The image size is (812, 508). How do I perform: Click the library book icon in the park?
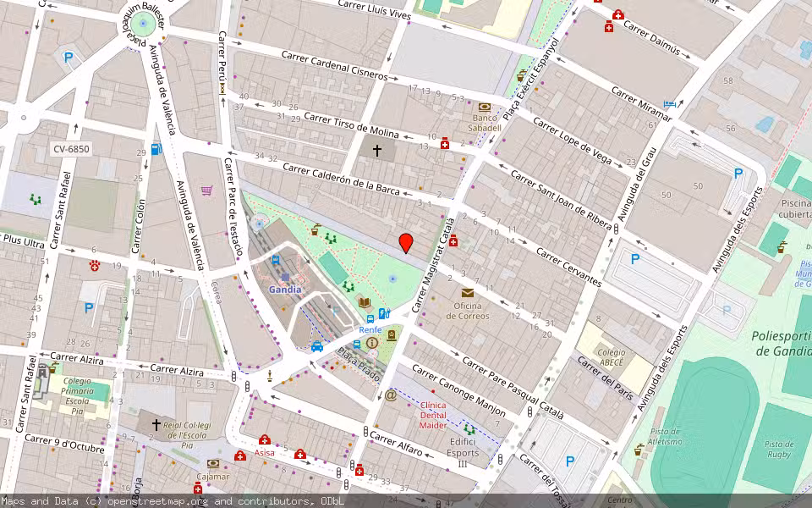tap(363, 301)
